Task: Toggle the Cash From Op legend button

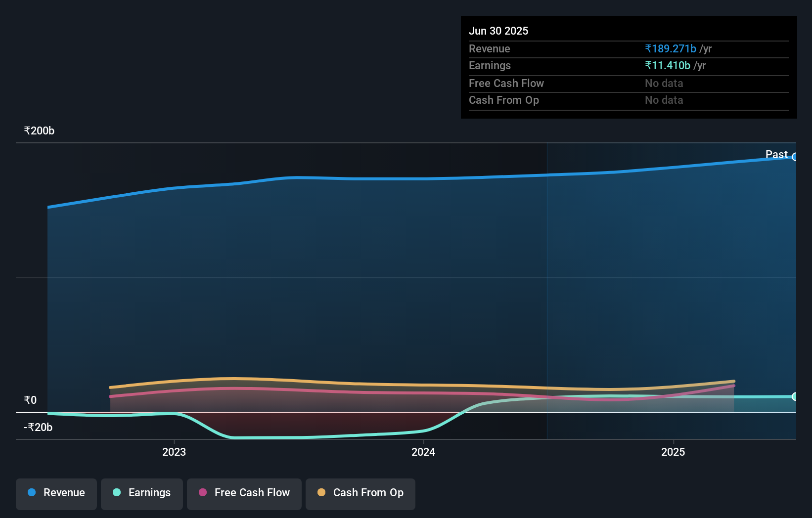Action: pyautogui.click(x=361, y=494)
